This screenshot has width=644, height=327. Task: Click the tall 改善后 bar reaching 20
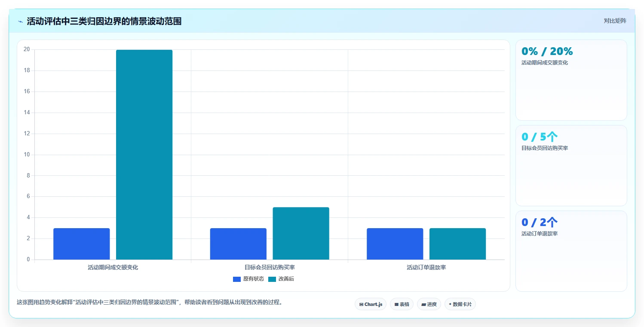tap(144, 155)
